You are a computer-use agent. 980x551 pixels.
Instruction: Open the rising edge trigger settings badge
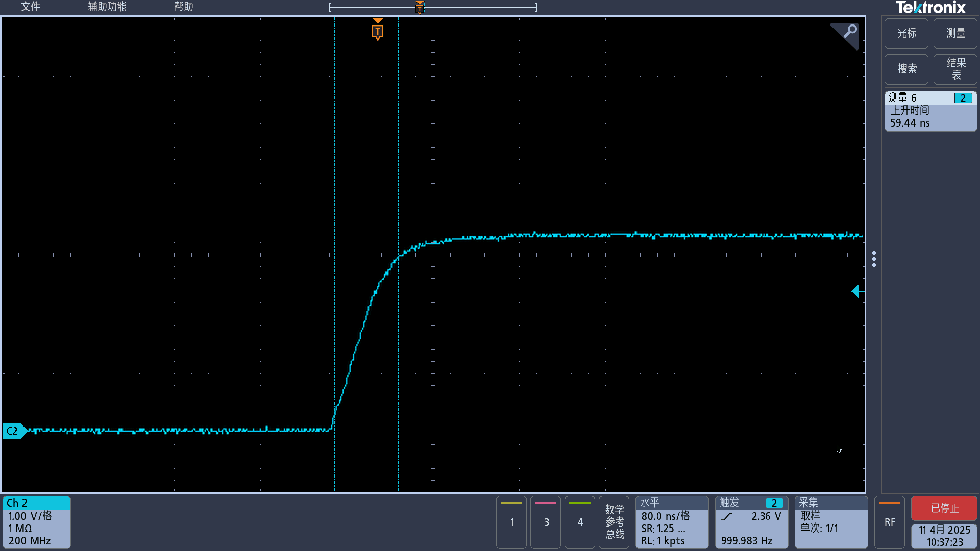click(x=751, y=522)
